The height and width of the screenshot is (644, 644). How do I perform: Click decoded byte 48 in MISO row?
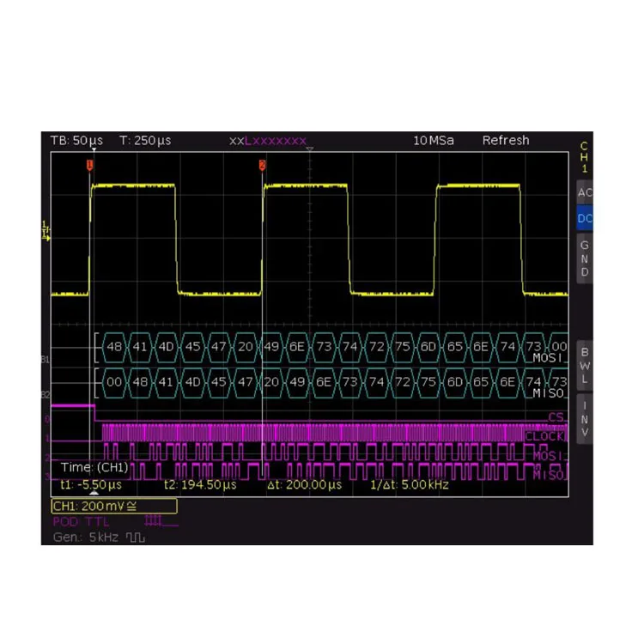click(140, 382)
